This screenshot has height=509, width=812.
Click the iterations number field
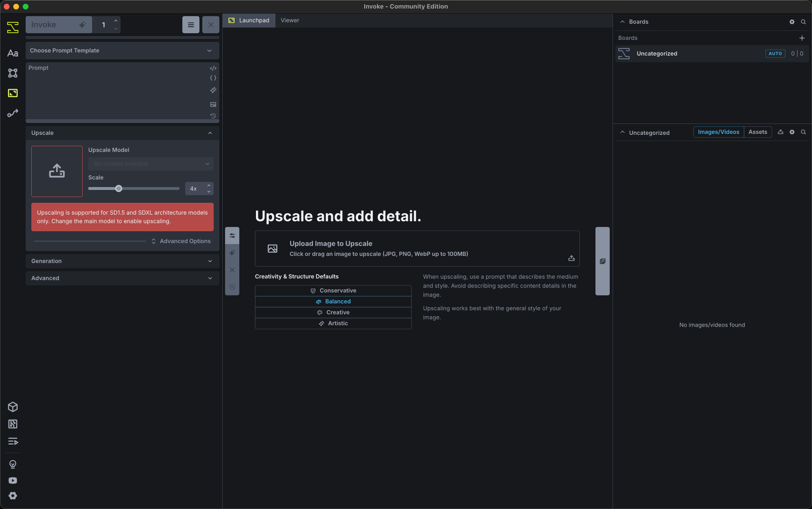coord(103,25)
